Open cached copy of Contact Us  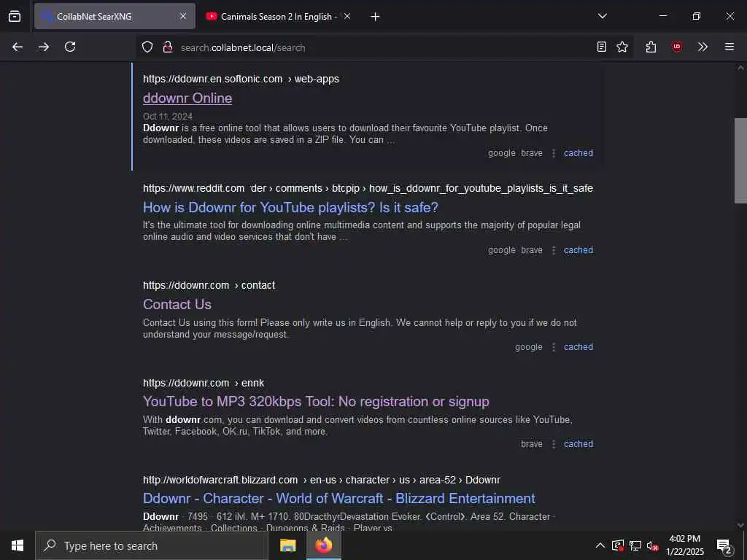pyautogui.click(x=578, y=347)
